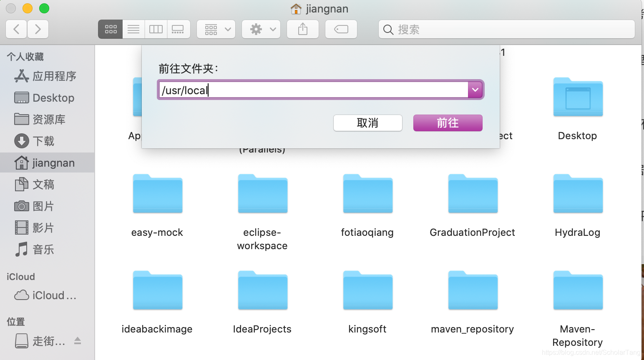644x360 pixels.
Task: Open iCloud Drive in the sidebar
Action: pos(47,295)
